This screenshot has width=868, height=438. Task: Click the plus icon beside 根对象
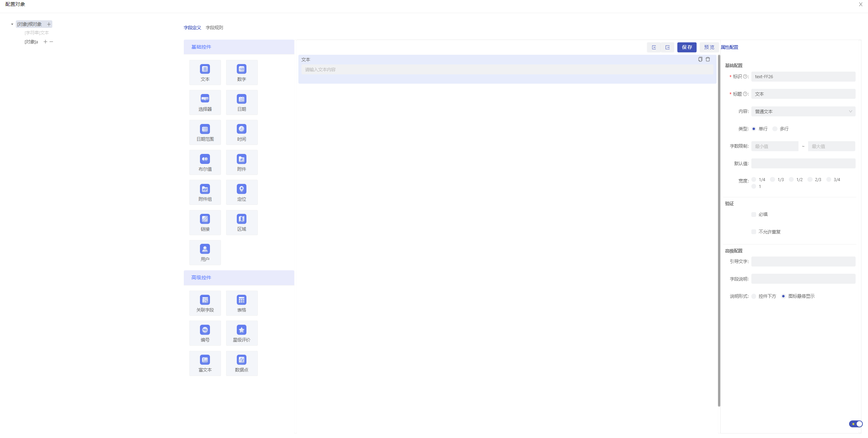tap(49, 24)
